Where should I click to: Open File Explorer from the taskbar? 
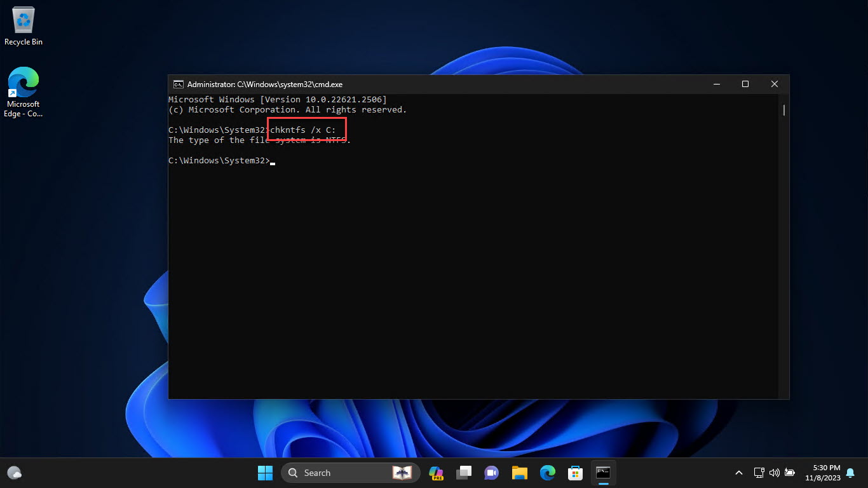(520, 473)
